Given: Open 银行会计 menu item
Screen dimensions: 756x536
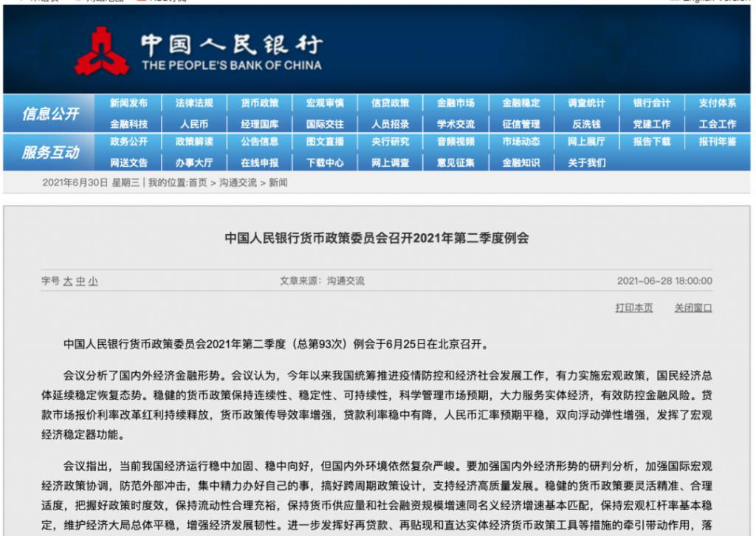Looking at the screenshot, I should pyautogui.click(x=652, y=103).
